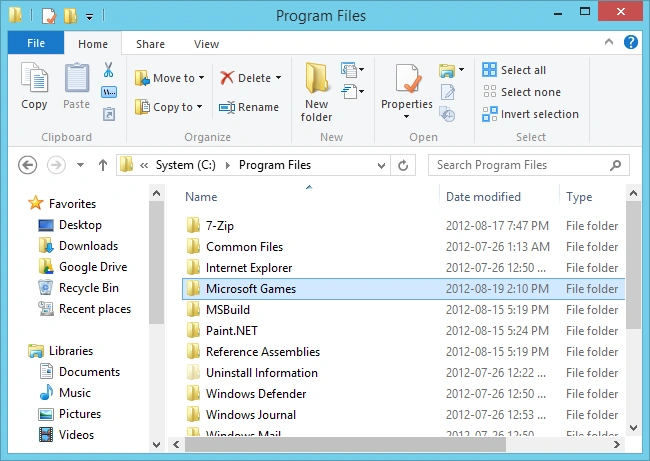Switch to the View tab
This screenshot has height=461, width=650.
click(x=206, y=44)
